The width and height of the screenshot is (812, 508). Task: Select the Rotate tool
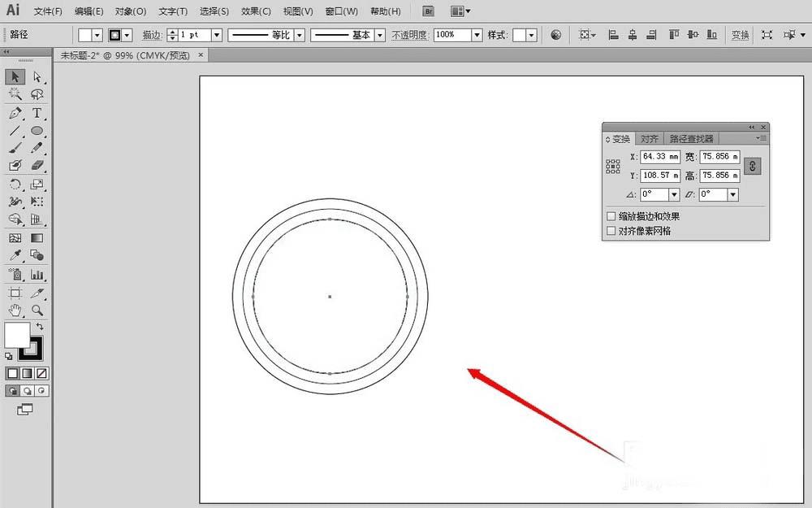tap(15, 184)
